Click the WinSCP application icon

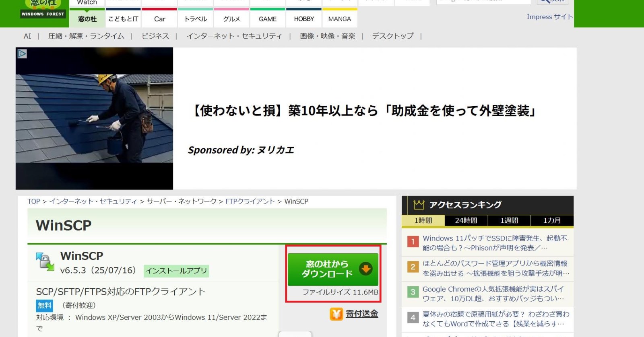point(45,261)
